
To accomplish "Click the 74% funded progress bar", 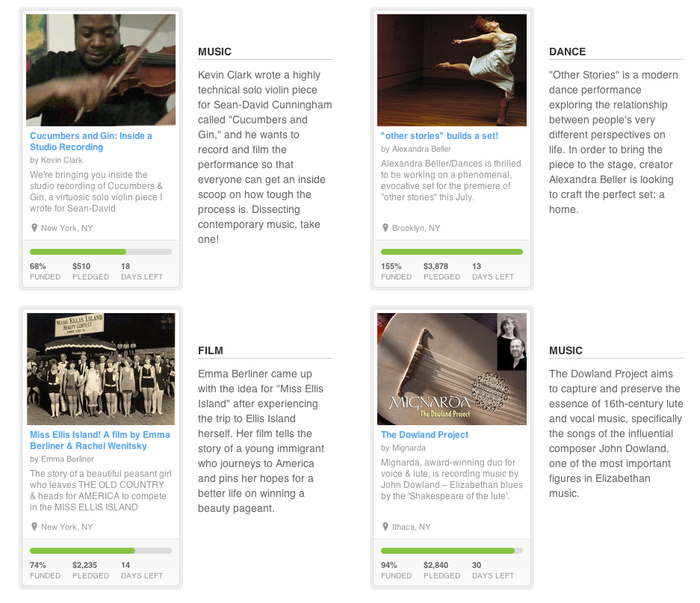I will tap(101, 551).
